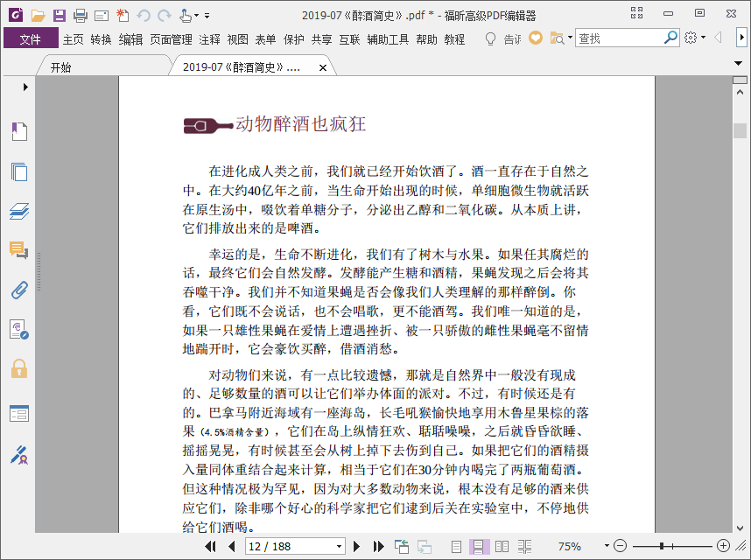Screen dimensions: 751x560
Task: Open the 75% zoom level dropdown
Action: click(607, 546)
